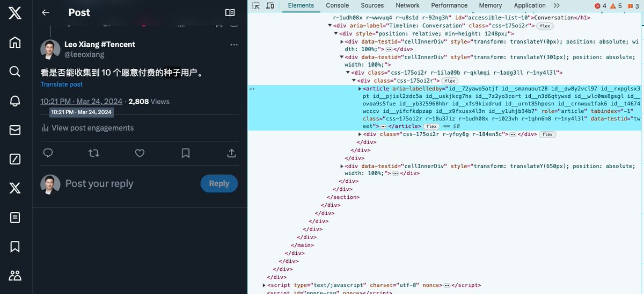This screenshot has height=294, width=644.
Task: Switch to the Performance tab
Action: click(x=449, y=5)
